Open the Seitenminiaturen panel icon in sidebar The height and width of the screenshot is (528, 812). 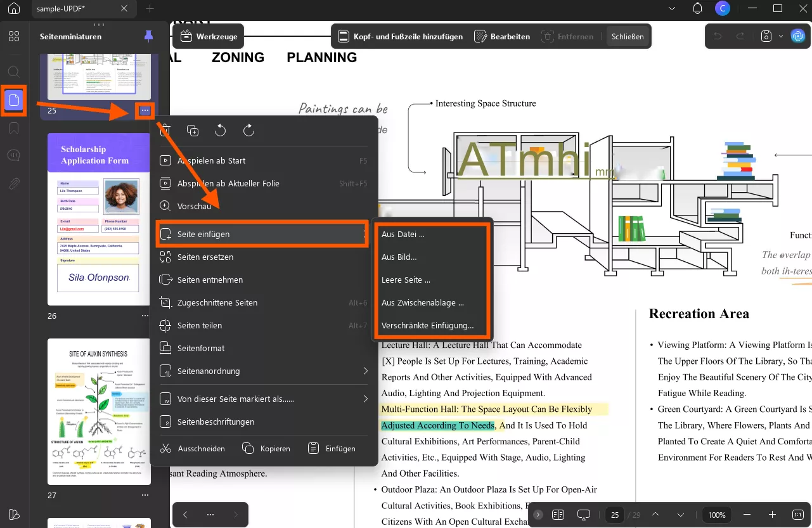coord(14,100)
